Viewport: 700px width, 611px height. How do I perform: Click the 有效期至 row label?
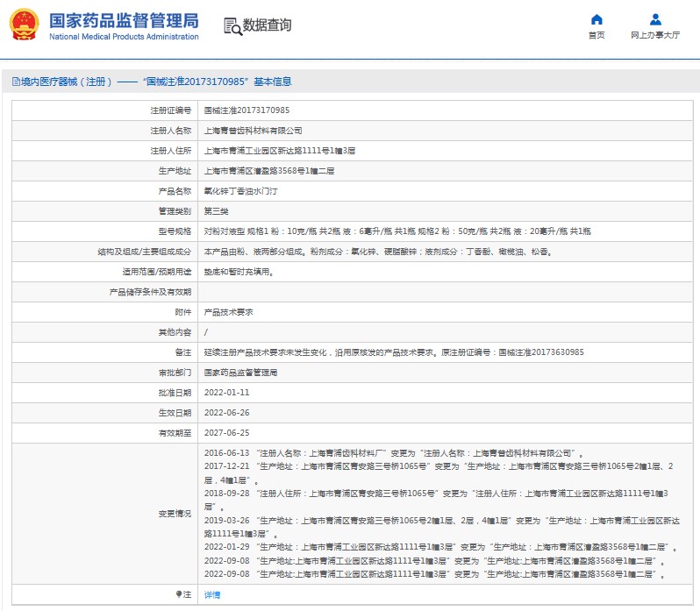175,432
